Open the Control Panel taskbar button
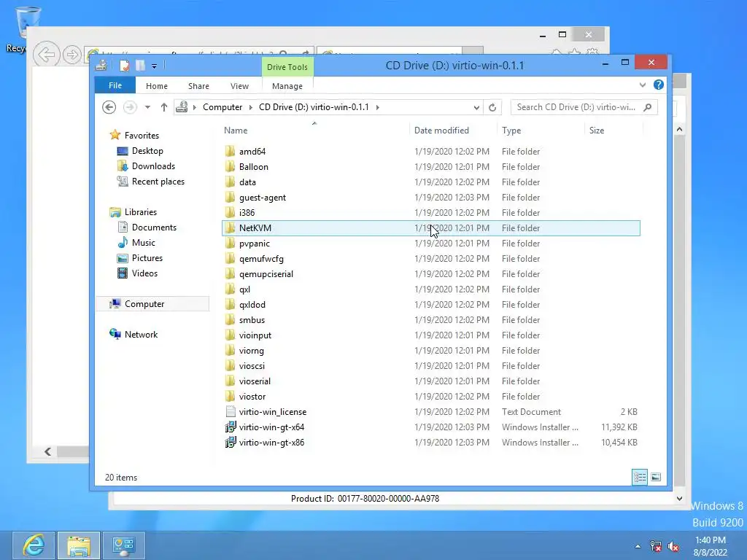Image resolution: width=747 pixels, height=560 pixels. coord(124,545)
